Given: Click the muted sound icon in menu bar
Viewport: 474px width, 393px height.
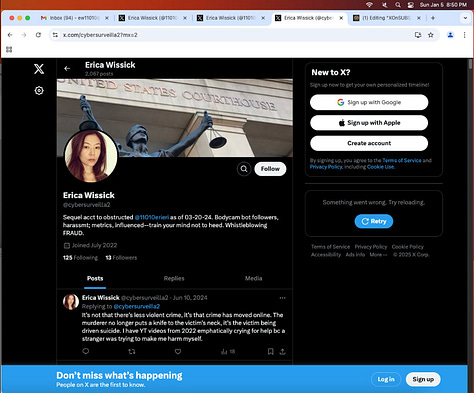Looking at the screenshot, I should (384, 5).
